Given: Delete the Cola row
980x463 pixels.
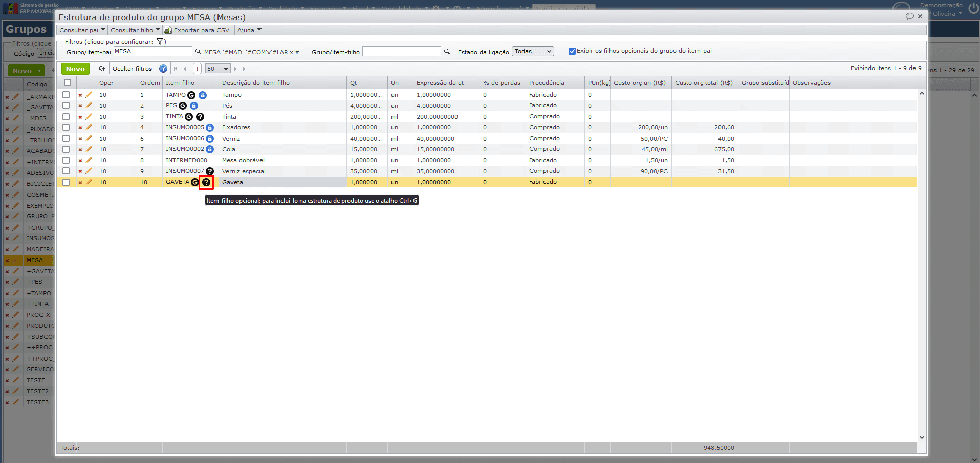Looking at the screenshot, I should (80, 150).
